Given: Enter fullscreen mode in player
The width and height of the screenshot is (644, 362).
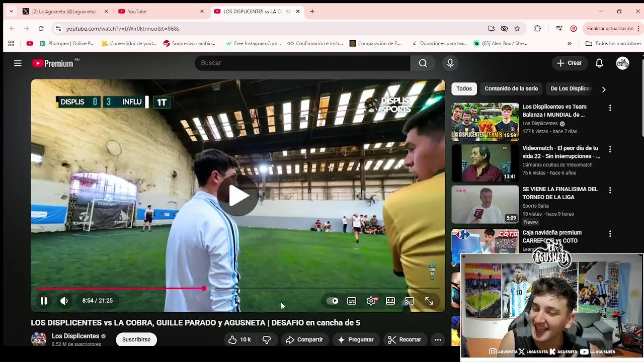Looking at the screenshot, I should pyautogui.click(x=429, y=301).
